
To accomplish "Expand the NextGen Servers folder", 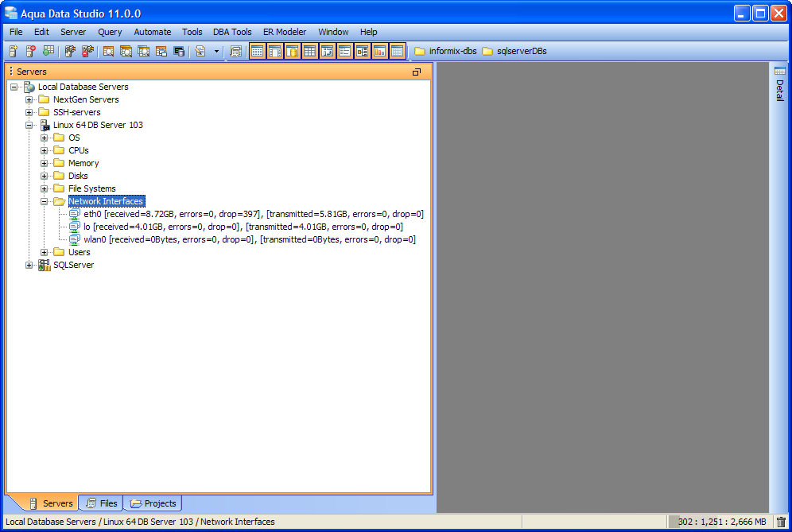I will click(x=29, y=99).
